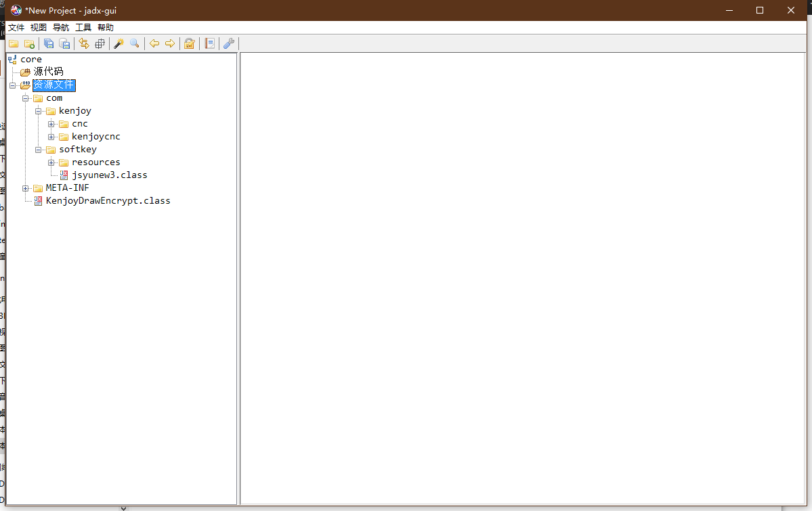Collapse the 资源文件 tree node

click(x=12, y=85)
